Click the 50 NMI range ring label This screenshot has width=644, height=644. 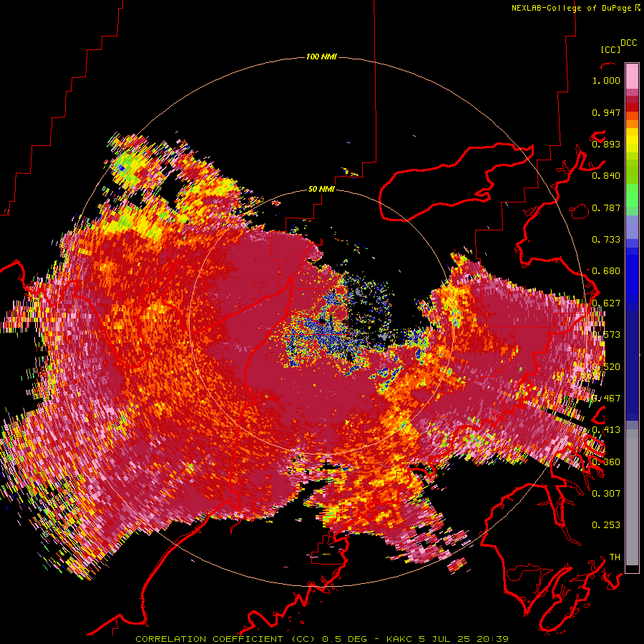pos(321,189)
